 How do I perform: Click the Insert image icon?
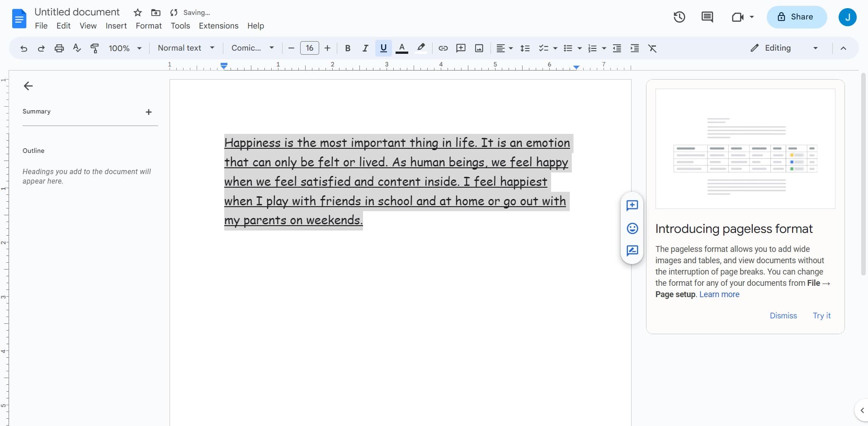pos(479,48)
